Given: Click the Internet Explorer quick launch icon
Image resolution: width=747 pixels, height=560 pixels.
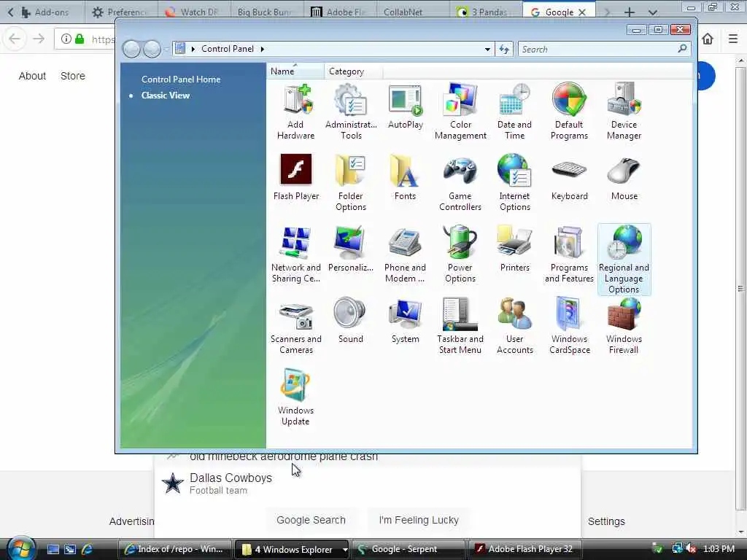Looking at the screenshot, I should click(x=88, y=550).
